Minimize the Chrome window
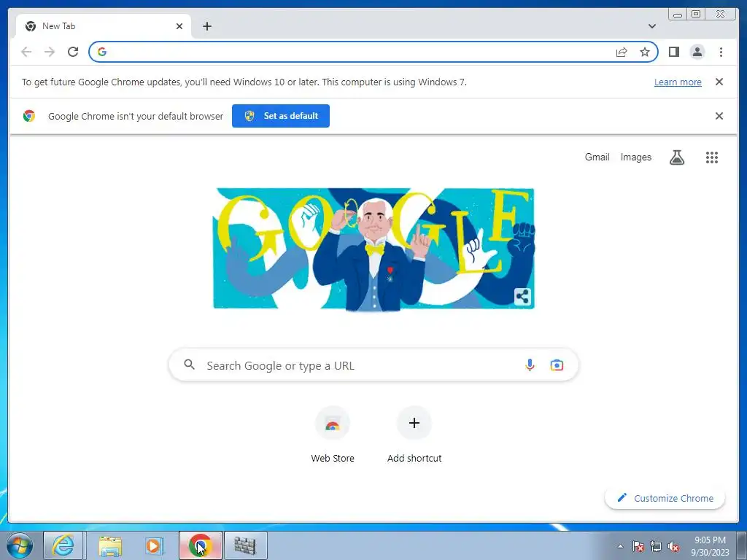 (x=678, y=15)
